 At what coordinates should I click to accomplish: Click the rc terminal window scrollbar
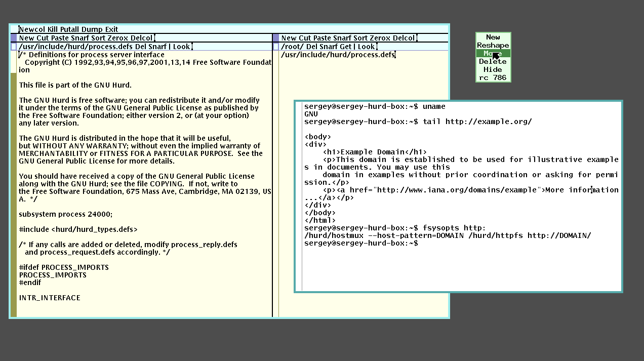click(x=299, y=196)
